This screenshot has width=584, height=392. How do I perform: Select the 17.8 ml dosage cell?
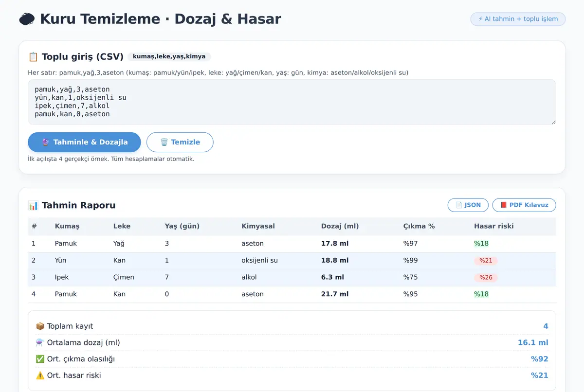point(335,243)
